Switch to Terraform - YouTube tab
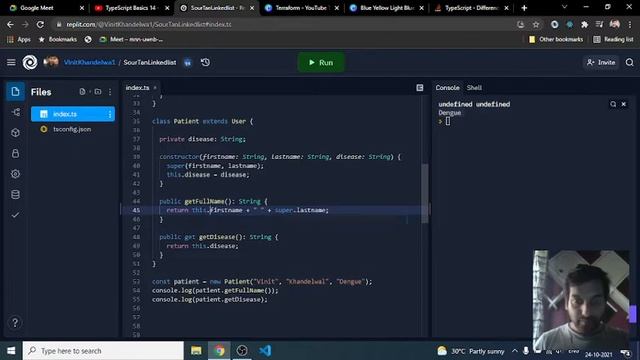 (301, 8)
